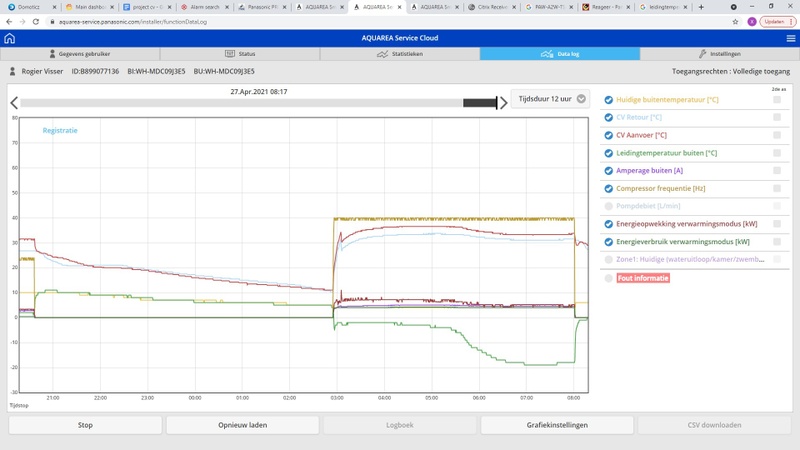800x450 pixels.
Task: Click the 27.Apr.2021 08:17 timestamp
Action: 259,92
